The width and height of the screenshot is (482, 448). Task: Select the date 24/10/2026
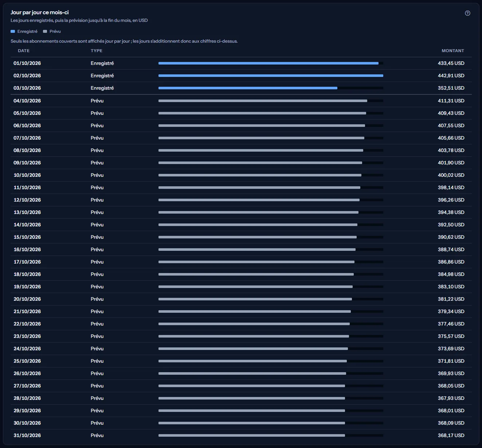pyautogui.click(x=27, y=348)
